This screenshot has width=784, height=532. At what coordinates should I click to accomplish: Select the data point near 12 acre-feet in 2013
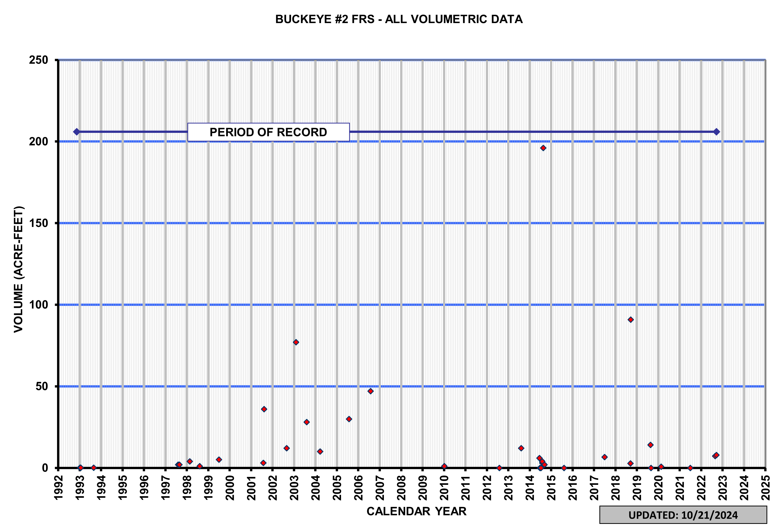(521, 448)
